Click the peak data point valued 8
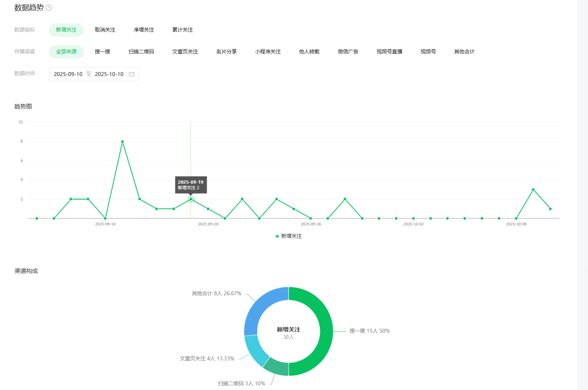This screenshot has height=390, width=588. point(122,142)
